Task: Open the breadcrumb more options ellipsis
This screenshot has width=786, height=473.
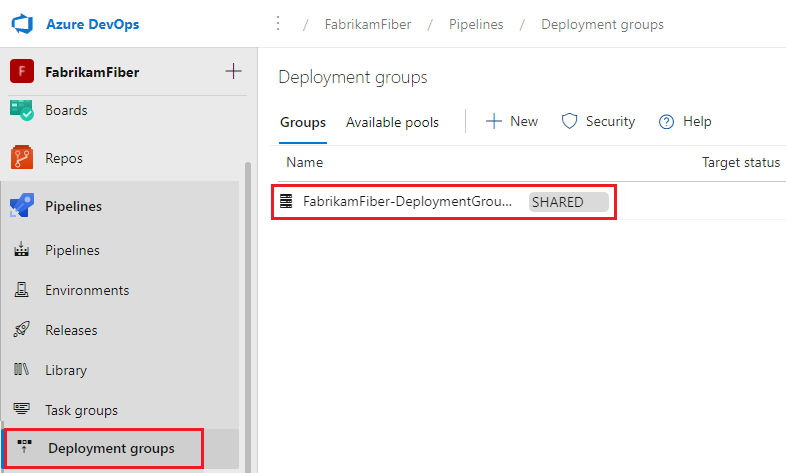Action: tap(278, 24)
